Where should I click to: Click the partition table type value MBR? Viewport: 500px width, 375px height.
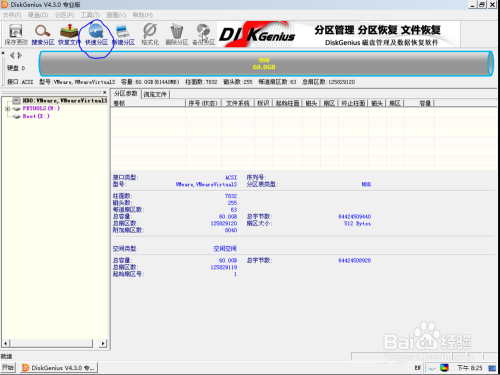[x=366, y=184]
